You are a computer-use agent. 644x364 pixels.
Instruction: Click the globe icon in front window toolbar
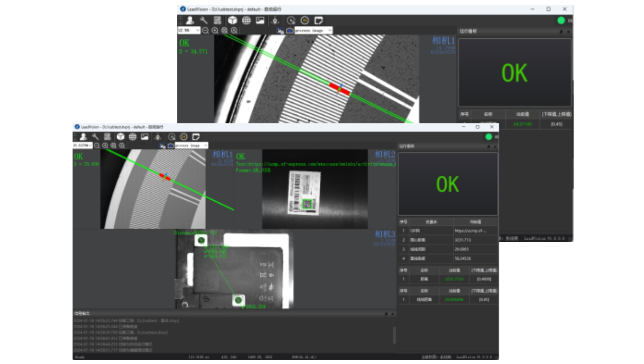tap(133, 137)
